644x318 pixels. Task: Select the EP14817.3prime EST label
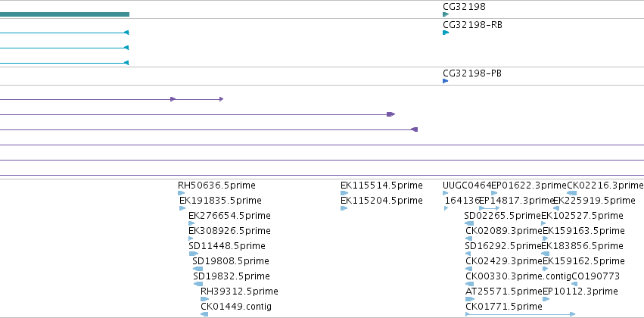517,201
